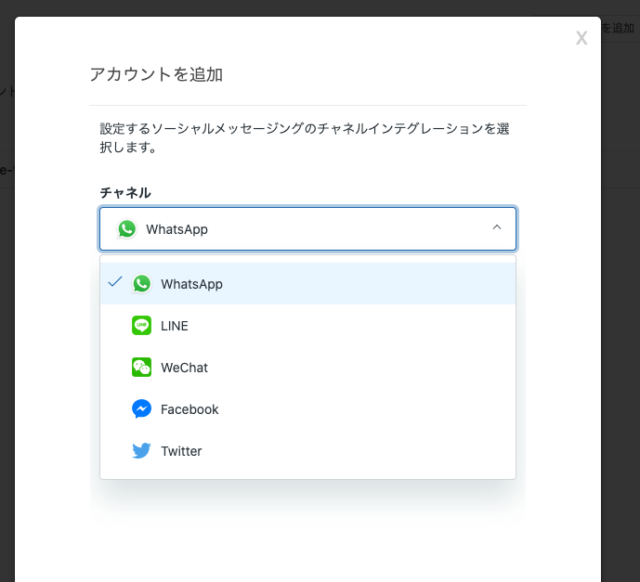Collapse the channel dropdown with the chevron
Image resolution: width=640 pixels, height=582 pixels.
point(497,227)
